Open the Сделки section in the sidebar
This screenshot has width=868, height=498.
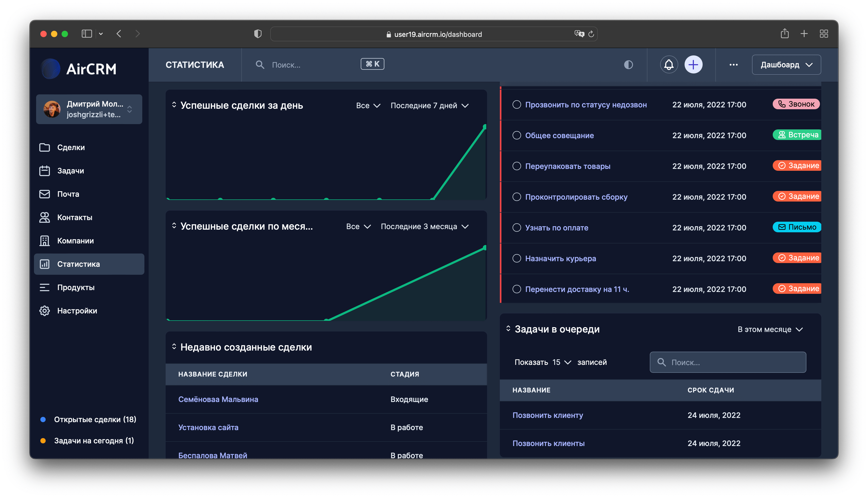tap(71, 147)
